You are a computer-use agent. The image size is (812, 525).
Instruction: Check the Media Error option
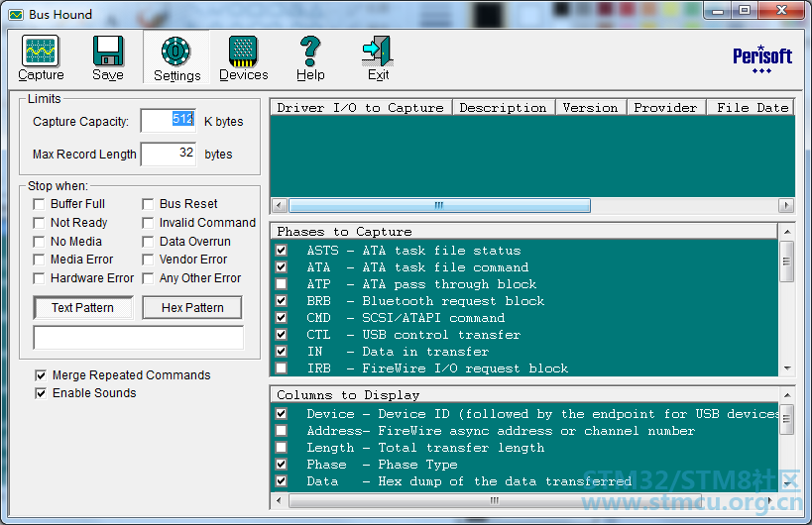point(39,260)
